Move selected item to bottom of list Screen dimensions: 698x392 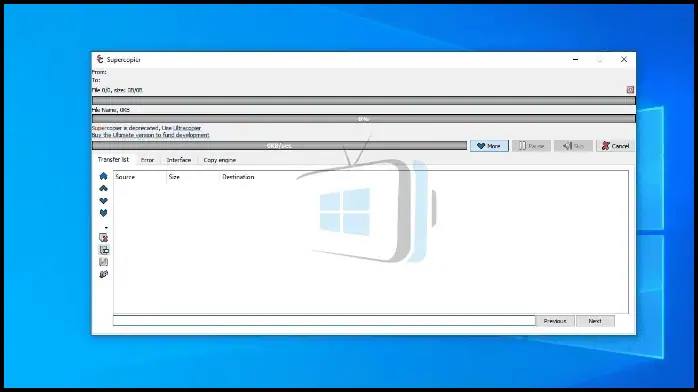coord(103,213)
